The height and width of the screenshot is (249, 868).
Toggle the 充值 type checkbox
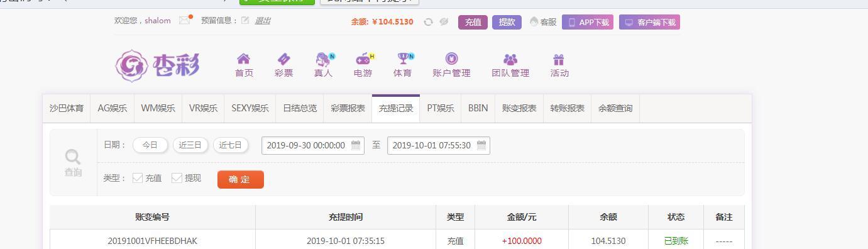pos(138,178)
